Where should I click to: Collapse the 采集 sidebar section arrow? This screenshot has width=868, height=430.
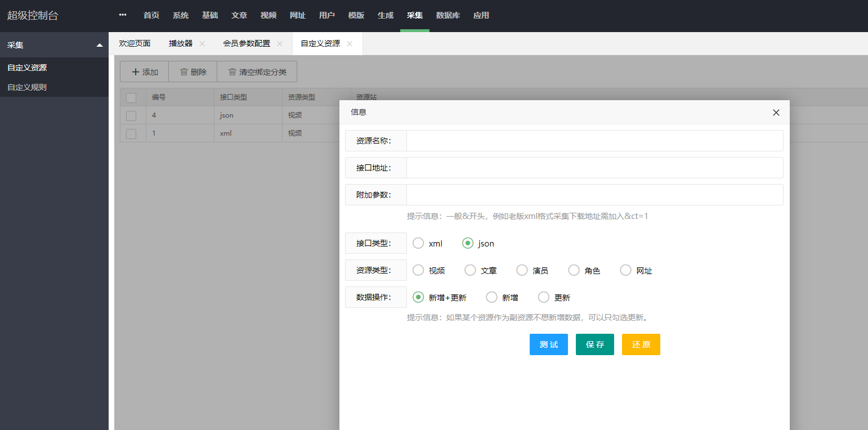point(100,45)
